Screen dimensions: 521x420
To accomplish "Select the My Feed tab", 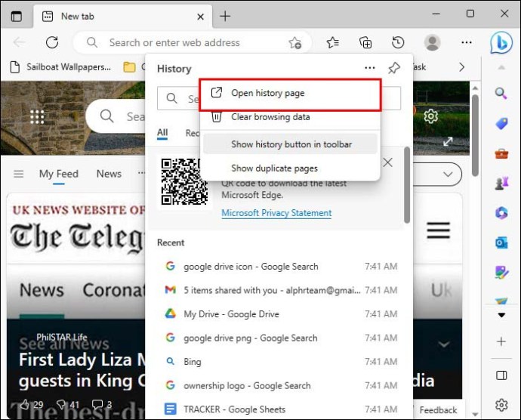I will click(59, 174).
